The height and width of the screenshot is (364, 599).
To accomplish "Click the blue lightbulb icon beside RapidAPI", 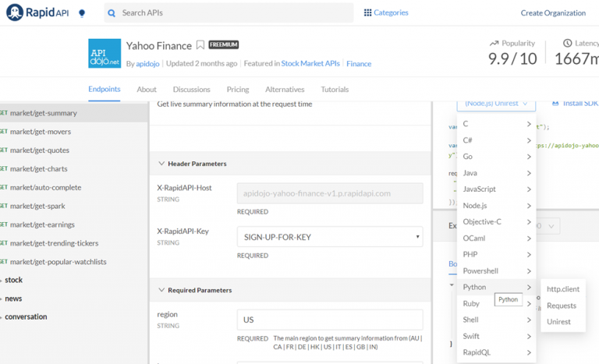I will (x=82, y=13).
